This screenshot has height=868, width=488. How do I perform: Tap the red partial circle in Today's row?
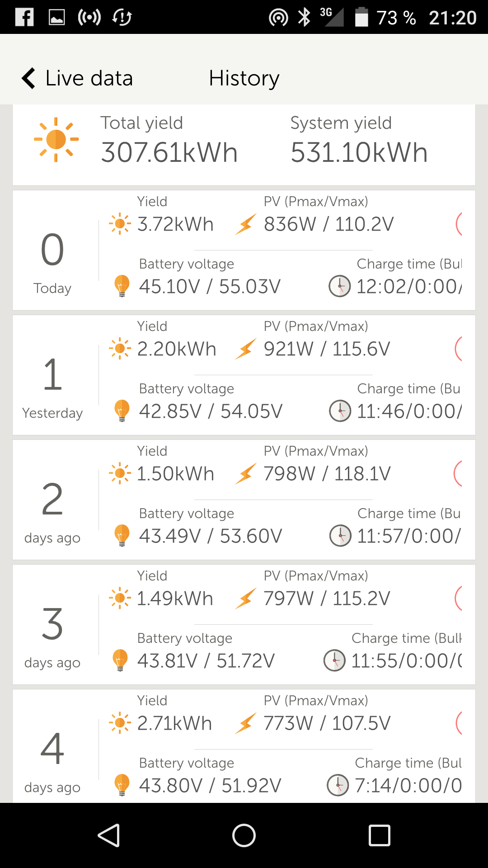tap(459, 224)
